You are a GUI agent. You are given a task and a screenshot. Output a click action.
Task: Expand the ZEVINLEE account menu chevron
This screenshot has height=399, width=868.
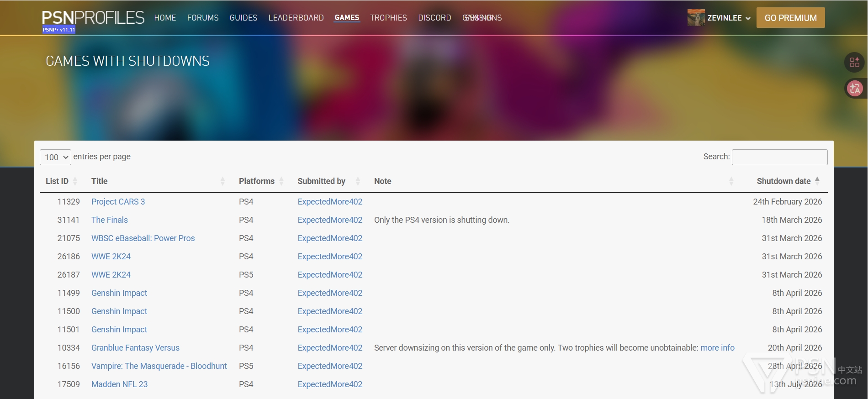tap(748, 18)
